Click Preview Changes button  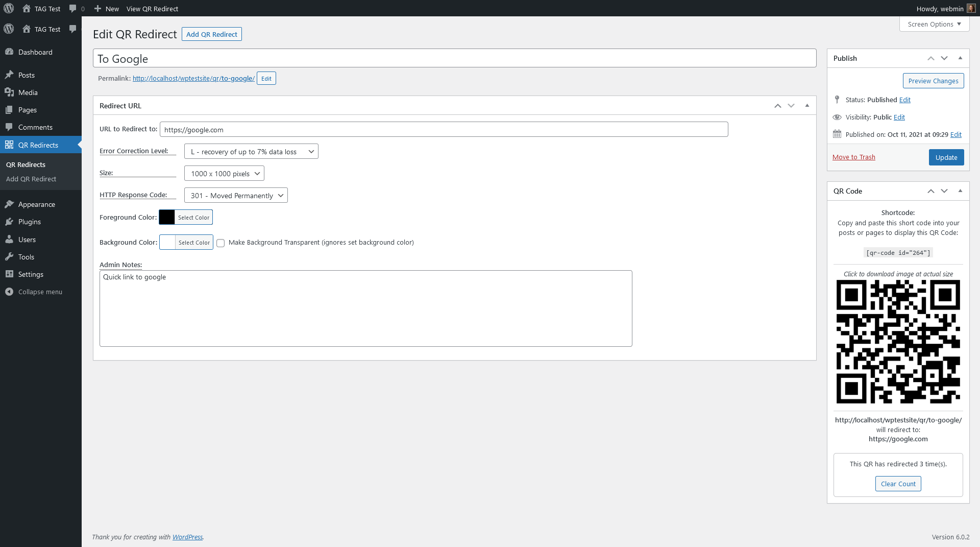click(x=933, y=81)
